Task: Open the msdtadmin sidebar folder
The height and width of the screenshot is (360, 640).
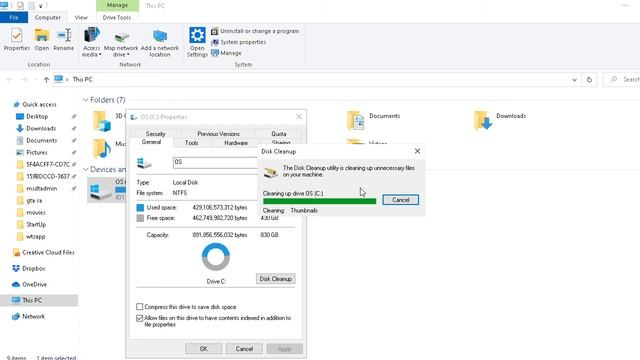Action: tap(41, 189)
